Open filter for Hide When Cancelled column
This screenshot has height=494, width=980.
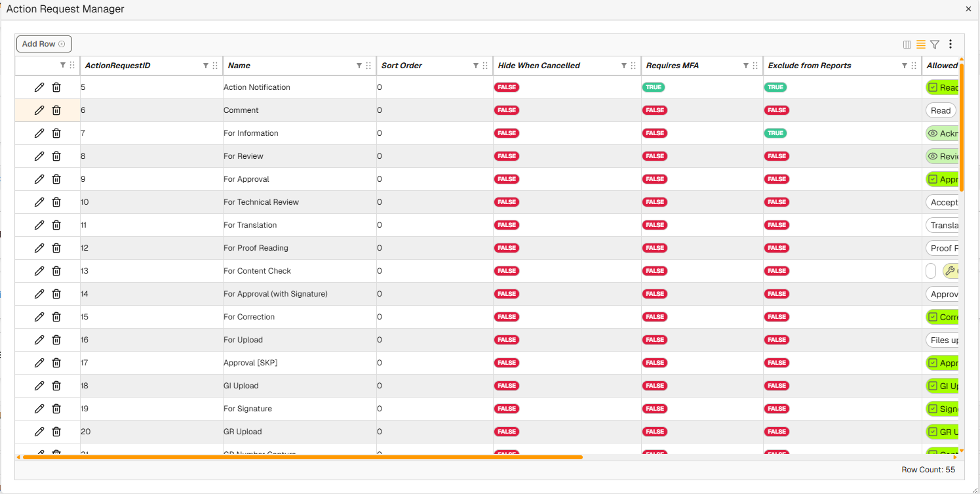click(x=624, y=66)
